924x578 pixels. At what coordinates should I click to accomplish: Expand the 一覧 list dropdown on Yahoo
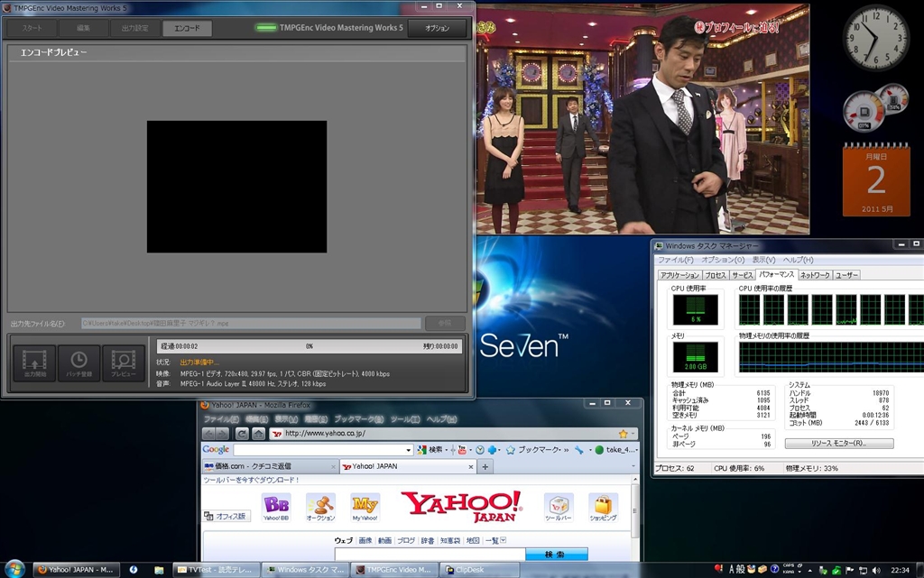pos(503,540)
